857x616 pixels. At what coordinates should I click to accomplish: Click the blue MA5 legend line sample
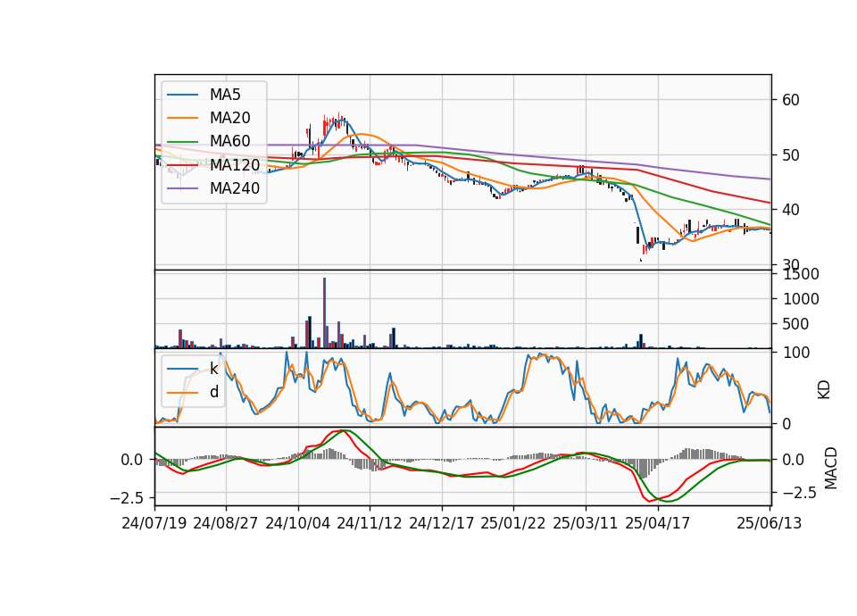(182, 95)
